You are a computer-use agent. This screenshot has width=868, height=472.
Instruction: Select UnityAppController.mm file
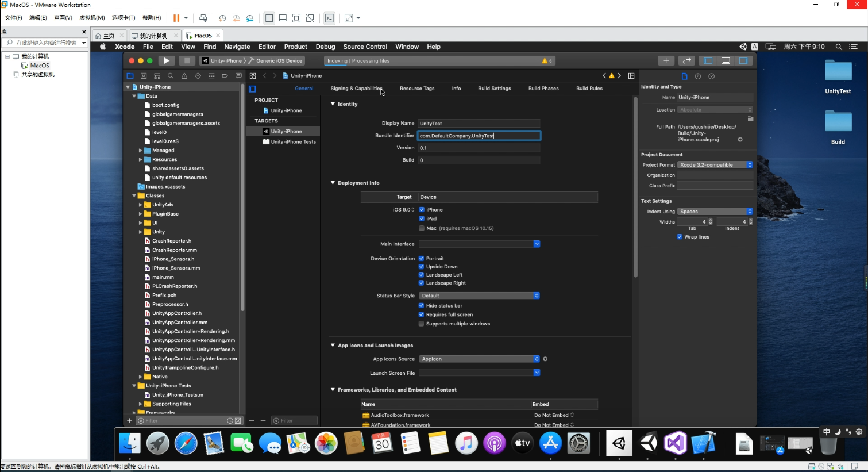tap(180, 323)
